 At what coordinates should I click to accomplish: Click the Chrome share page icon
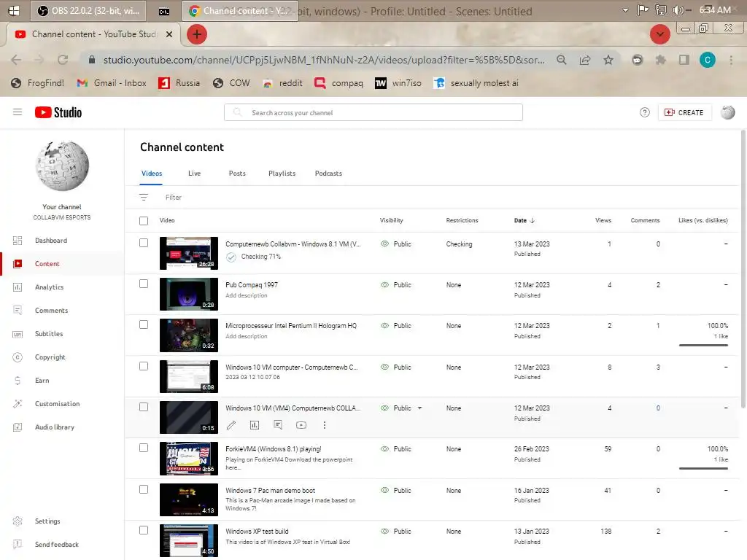[585, 60]
